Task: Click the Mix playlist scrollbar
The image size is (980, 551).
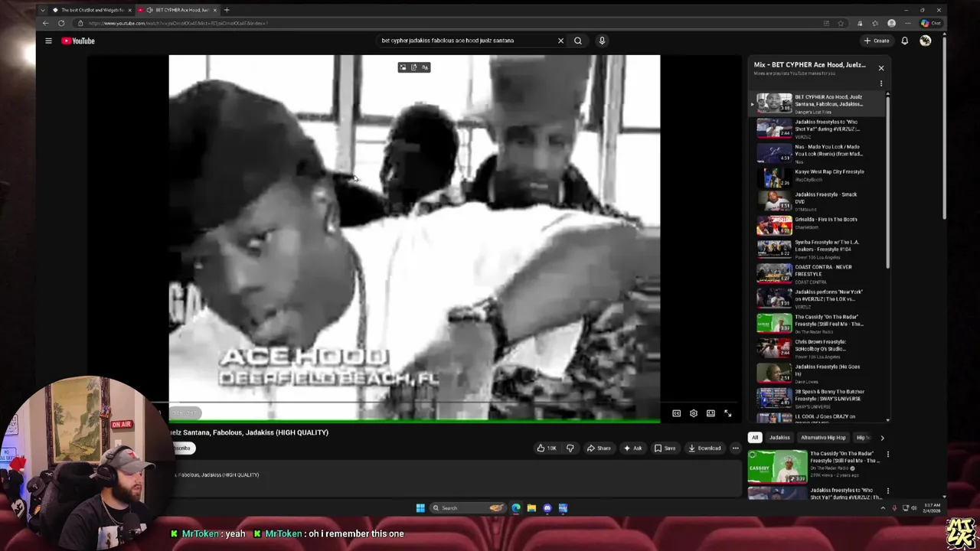Action: pyautogui.click(x=888, y=181)
